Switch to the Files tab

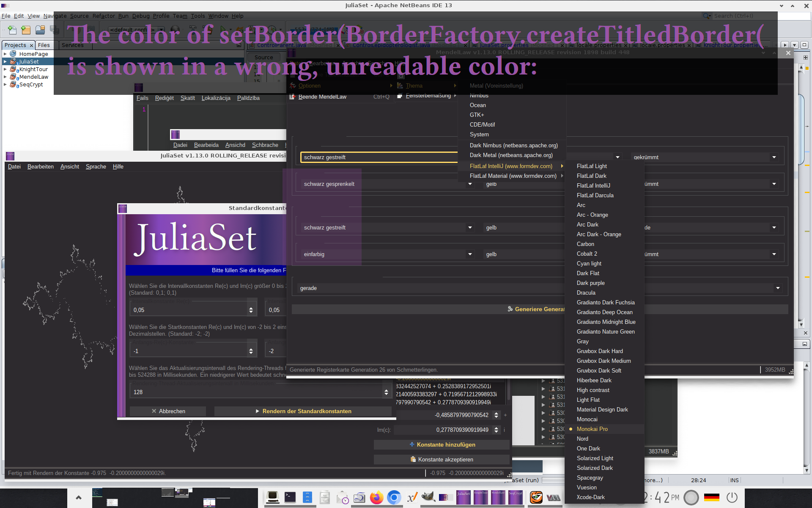(44, 45)
